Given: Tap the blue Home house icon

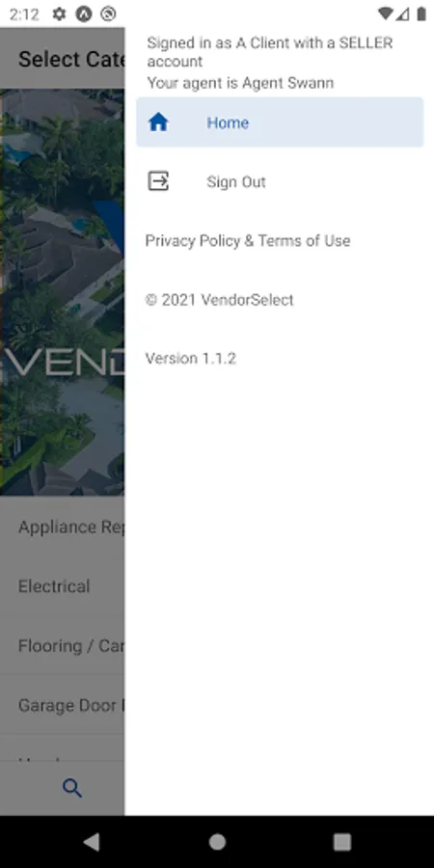Looking at the screenshot, I should point(158,122).
